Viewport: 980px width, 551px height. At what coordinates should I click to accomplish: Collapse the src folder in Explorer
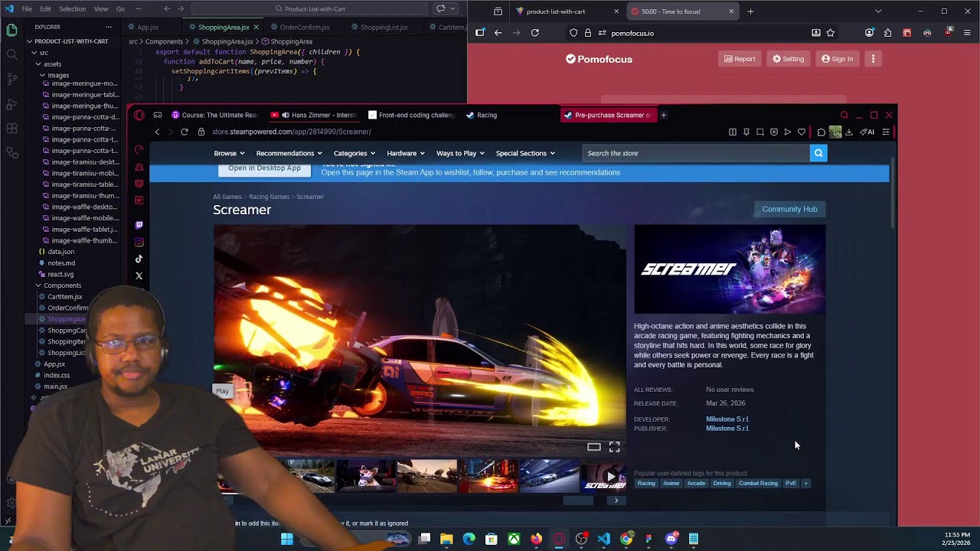coord(34,53)
